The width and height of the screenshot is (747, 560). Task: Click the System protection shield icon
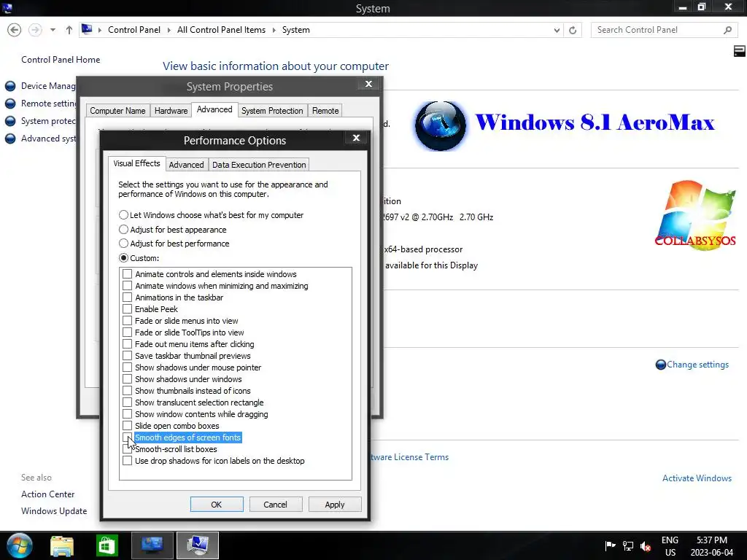[x=10, y=122]
